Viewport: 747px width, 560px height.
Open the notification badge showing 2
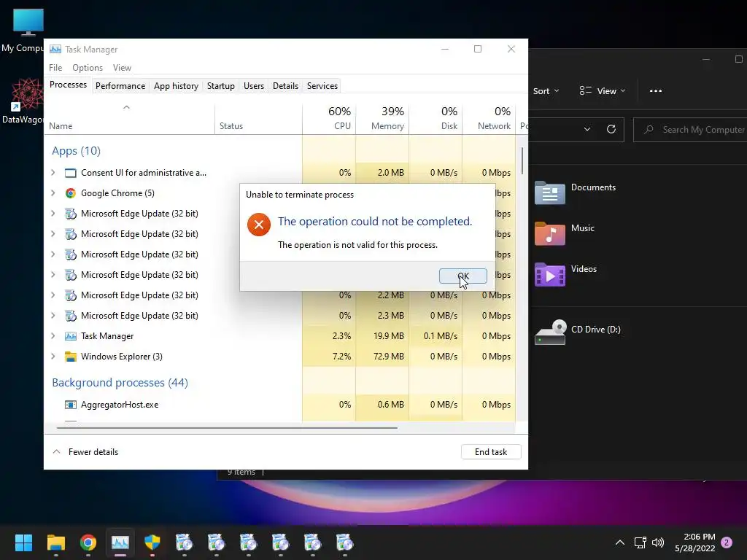(727, 542)
